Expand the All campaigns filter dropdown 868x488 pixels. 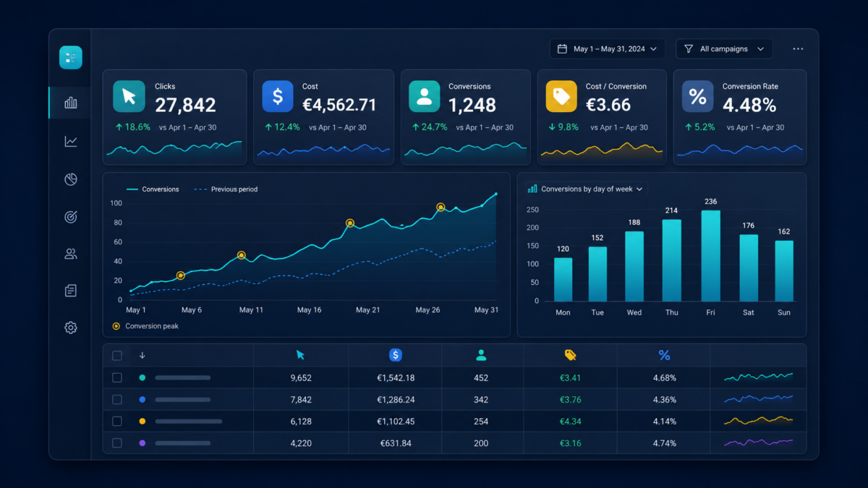click(x=724, y=49)
